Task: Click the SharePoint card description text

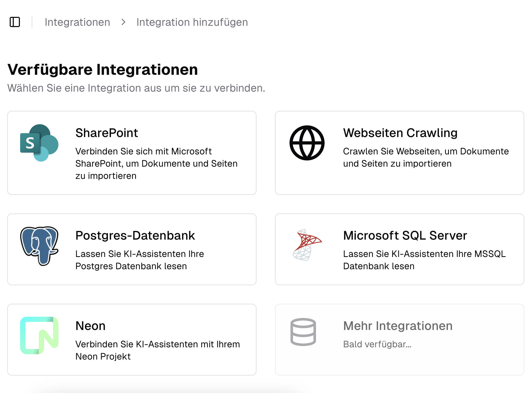Action: click(156, 163)
